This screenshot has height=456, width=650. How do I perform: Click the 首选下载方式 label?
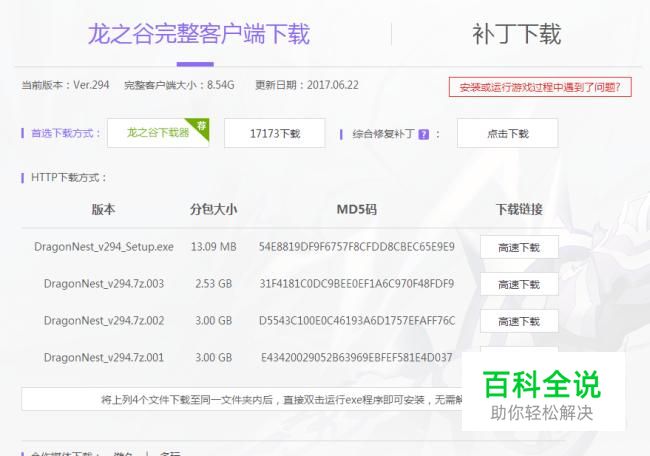(66, 133)
